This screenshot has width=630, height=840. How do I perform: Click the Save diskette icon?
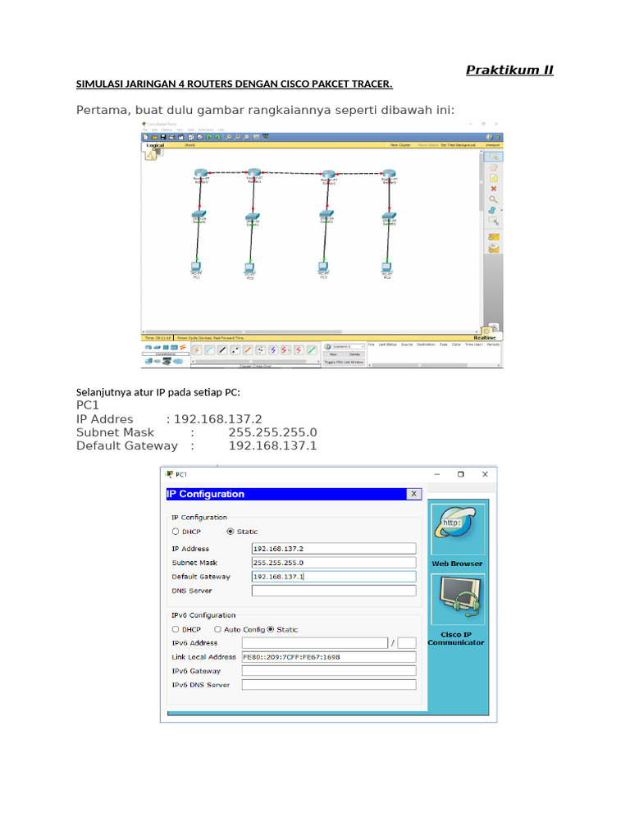(163, 137)
